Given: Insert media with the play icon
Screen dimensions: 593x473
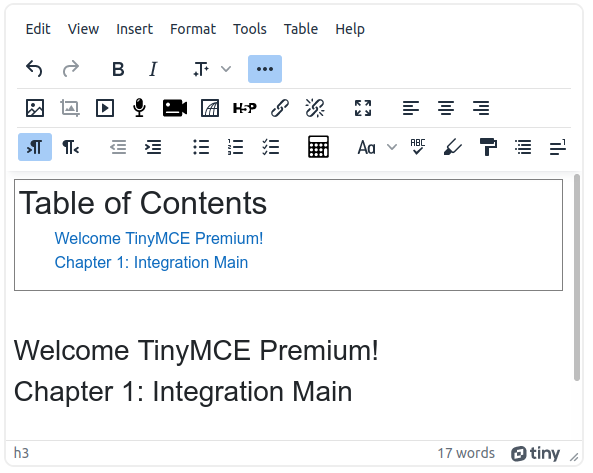Looking at the screenshot, I should [105, 108].
